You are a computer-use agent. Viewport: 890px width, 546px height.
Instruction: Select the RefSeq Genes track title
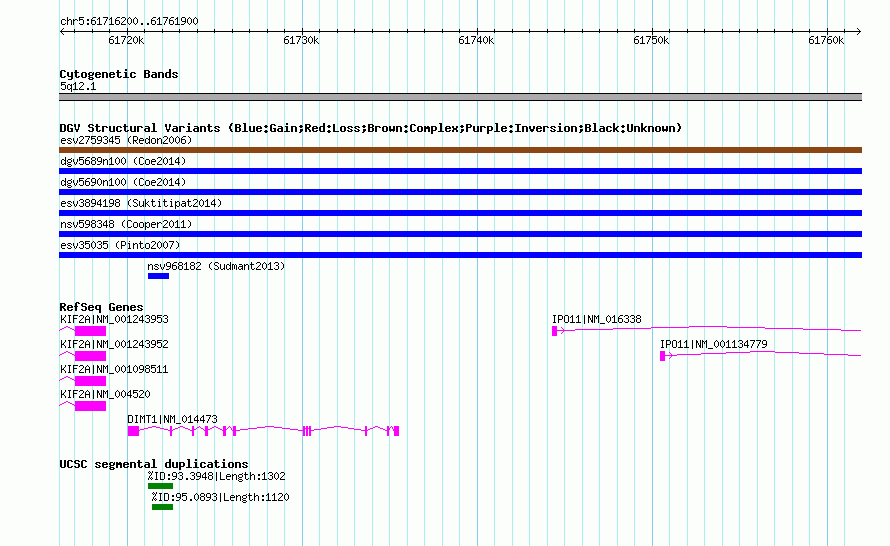point(101,307)
